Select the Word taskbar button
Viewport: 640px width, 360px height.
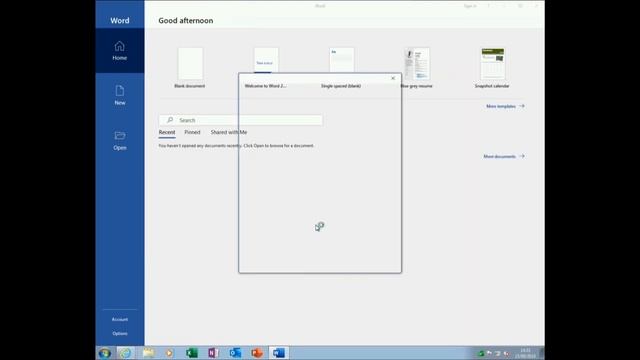pos(279,353)
